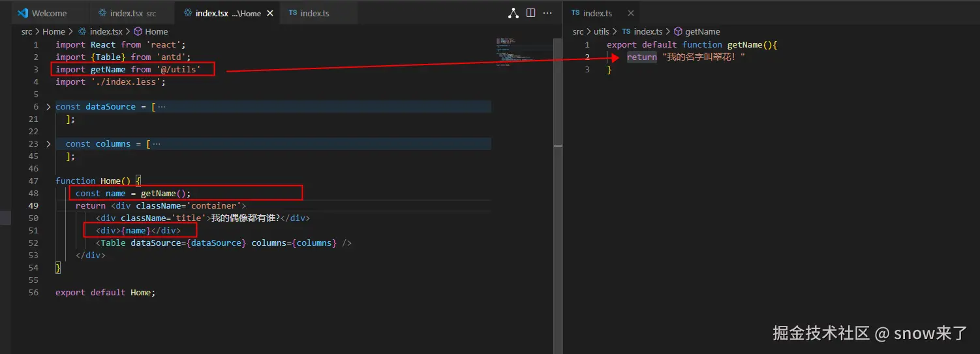Switch to the index.tsx src tab
Screen dimensions: 980x354
[x=130, y=13]
